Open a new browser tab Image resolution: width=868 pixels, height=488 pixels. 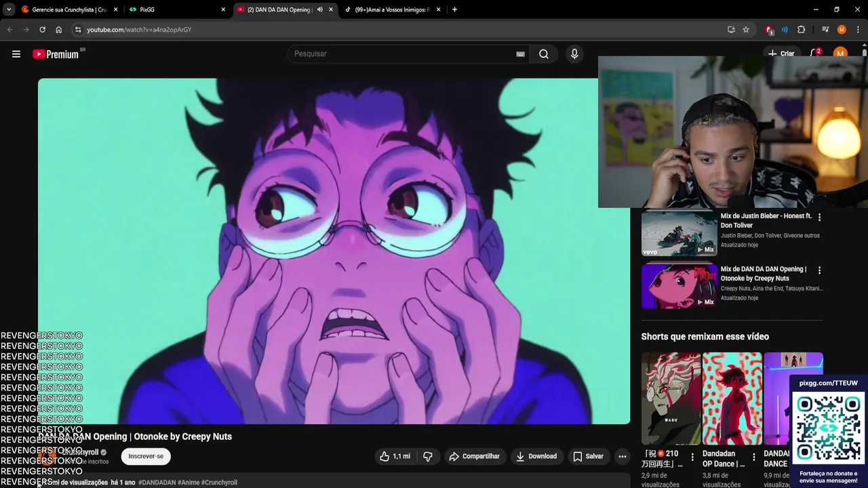coord(454,9)
